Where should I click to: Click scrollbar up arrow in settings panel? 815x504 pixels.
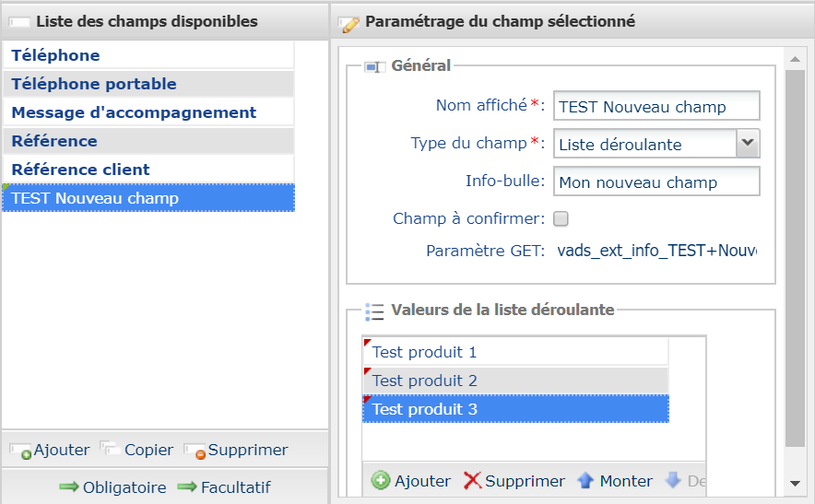coord(795,59)
